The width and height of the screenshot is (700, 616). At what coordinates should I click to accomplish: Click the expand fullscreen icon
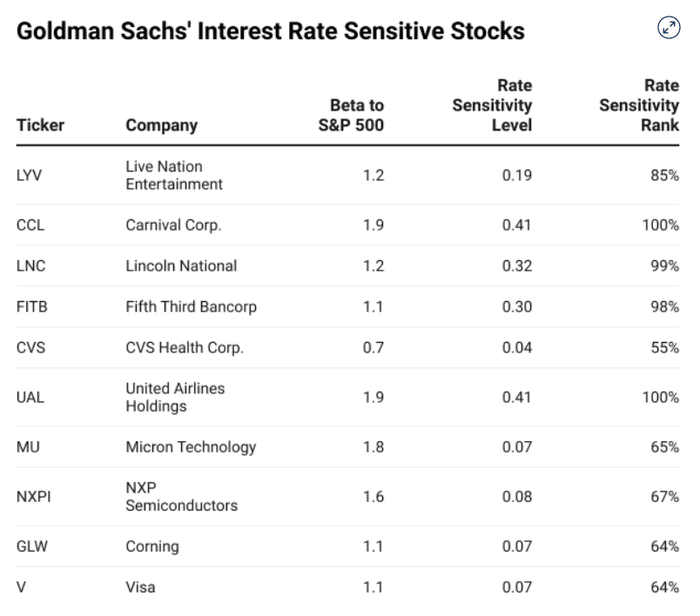(669, 28)
